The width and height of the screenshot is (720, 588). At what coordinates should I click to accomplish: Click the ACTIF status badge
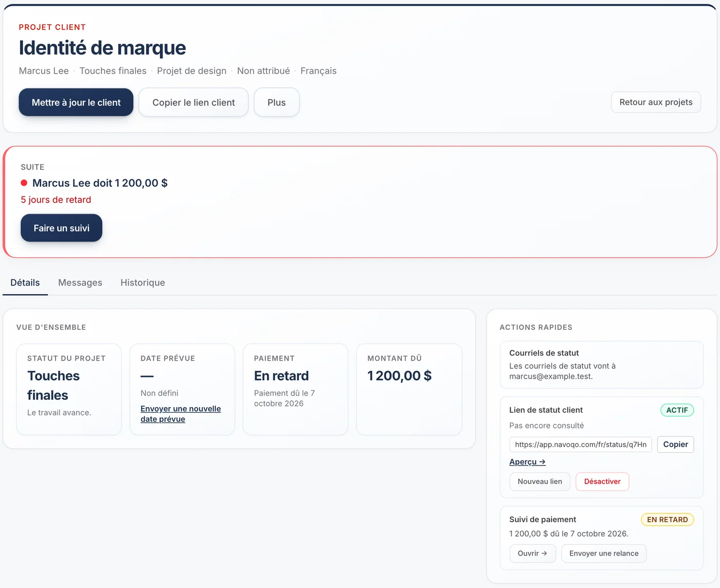click(677, 410)
